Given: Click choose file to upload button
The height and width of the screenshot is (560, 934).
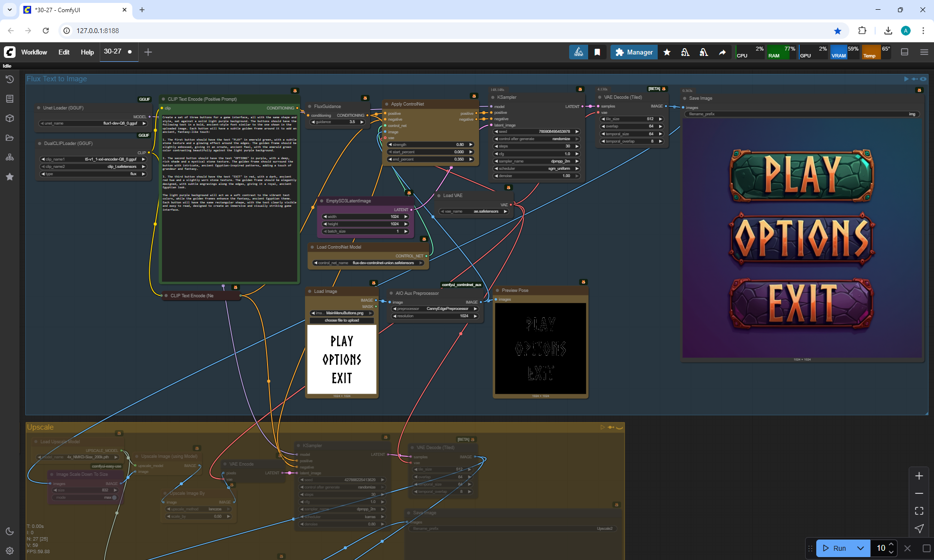Looking at the screenshot, I should coord(342,320).
